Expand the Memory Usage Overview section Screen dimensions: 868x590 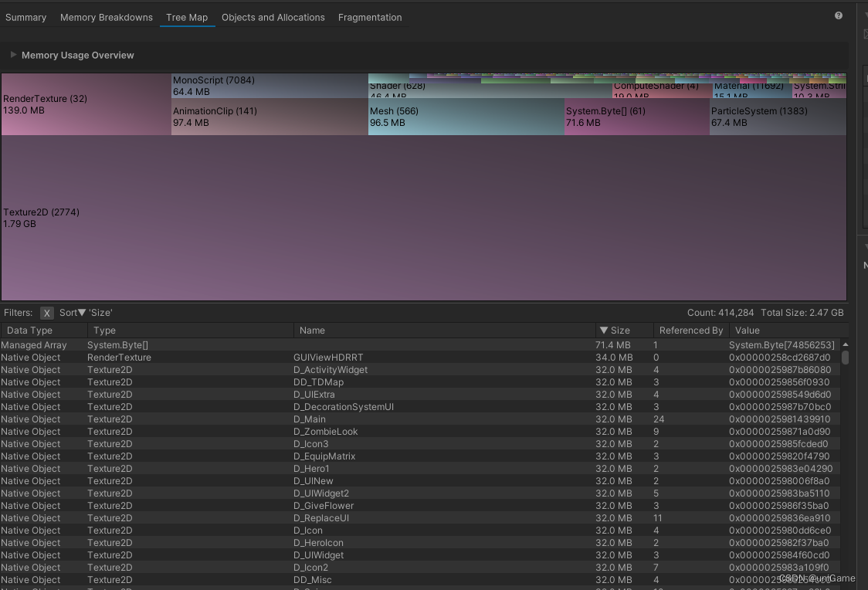click(13, 55)
